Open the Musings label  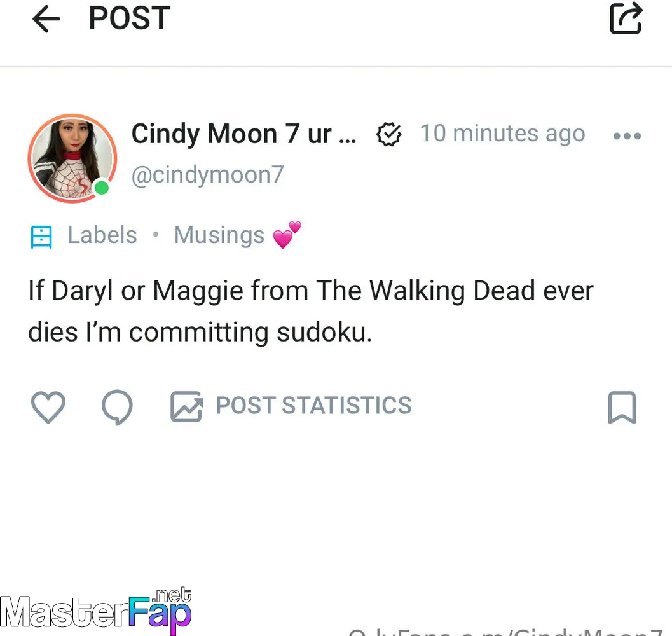(237, 235)
